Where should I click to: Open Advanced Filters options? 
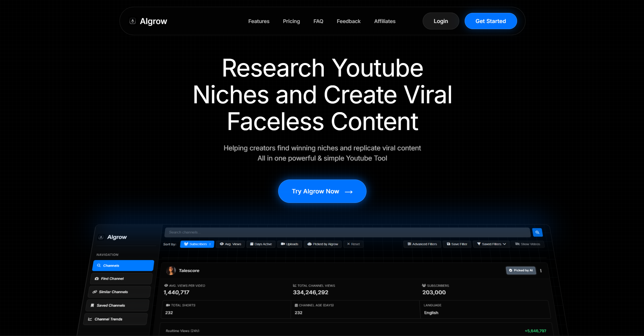422,244
